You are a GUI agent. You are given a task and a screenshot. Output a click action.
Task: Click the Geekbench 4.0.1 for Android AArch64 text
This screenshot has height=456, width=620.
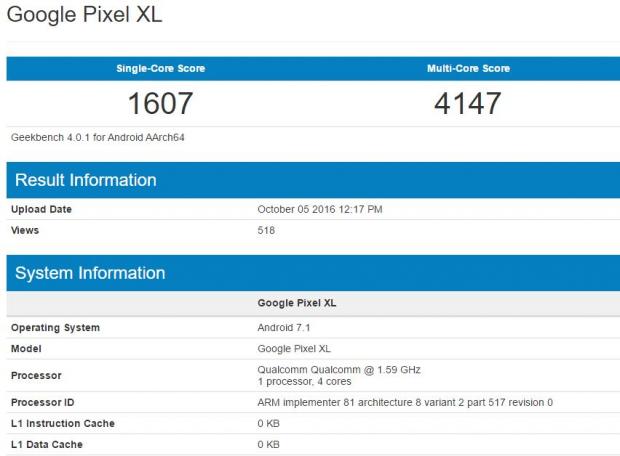point(97,137)
